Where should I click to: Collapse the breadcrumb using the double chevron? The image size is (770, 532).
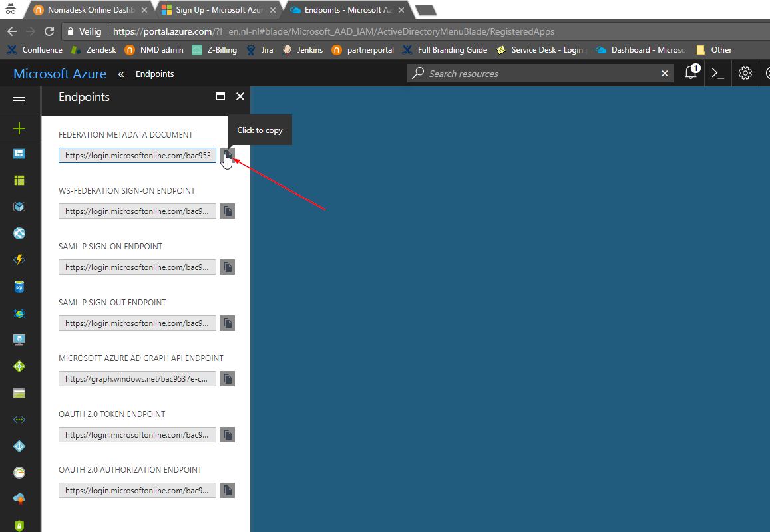tap(121, 74)
